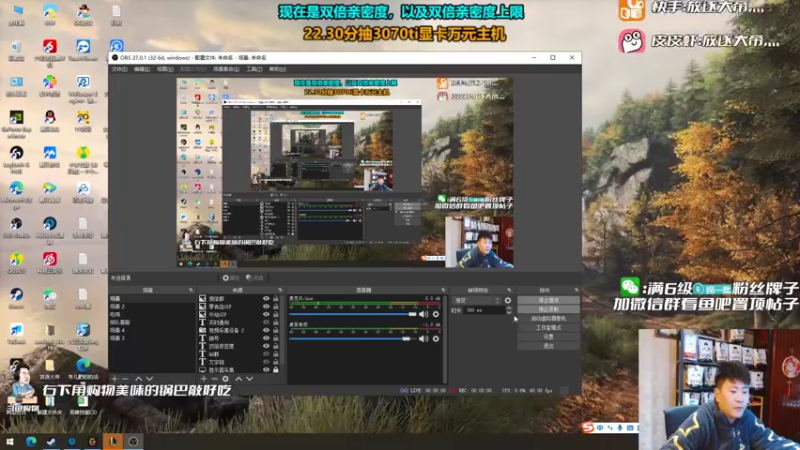This screenshot has height=450, width=800.
Task: Toggle visibility of first source row
Action: [266, 298]
